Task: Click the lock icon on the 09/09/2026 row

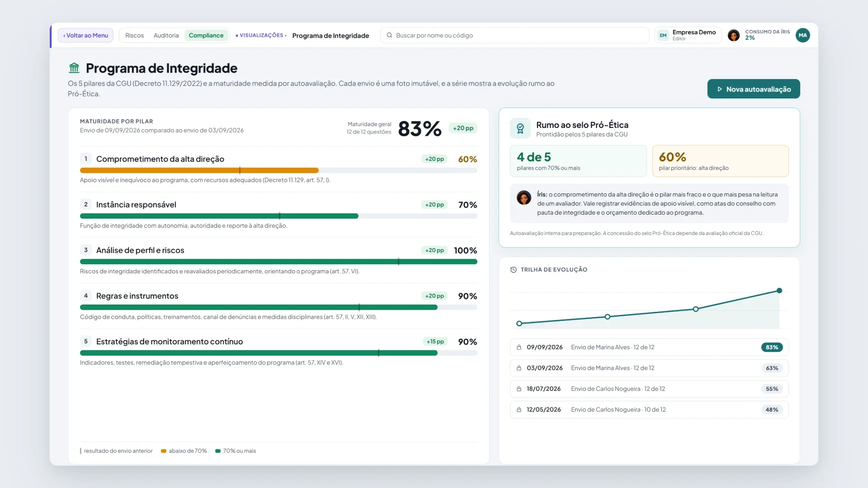Action: pos(519,347)
